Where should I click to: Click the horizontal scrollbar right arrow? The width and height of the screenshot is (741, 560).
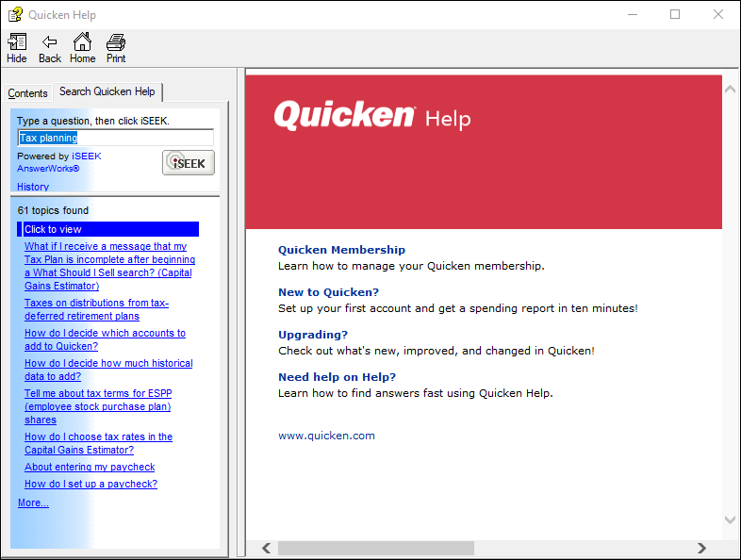click(x=701, y=548)
